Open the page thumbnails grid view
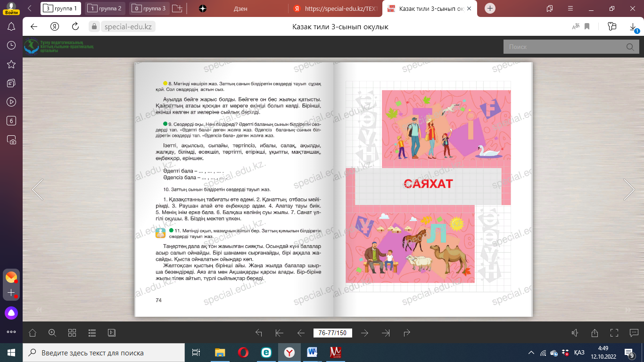Viewport: 644px width, 362px height. pyautogui.click(x=72, y=333)
